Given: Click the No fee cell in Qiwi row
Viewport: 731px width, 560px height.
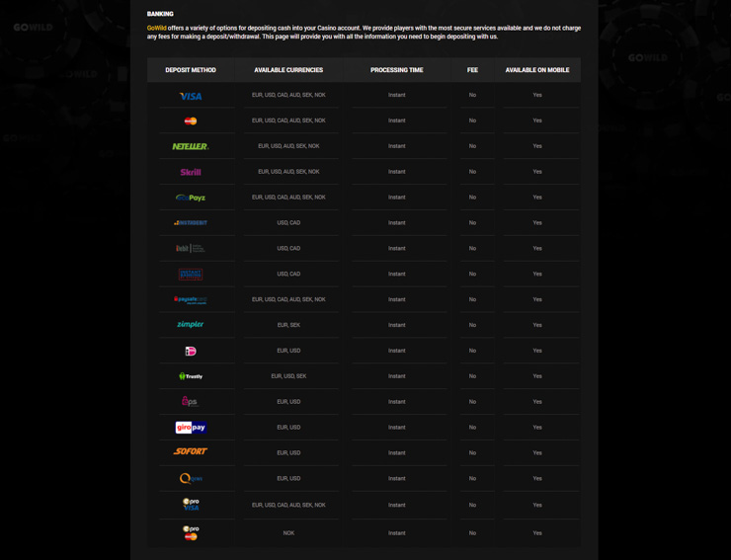Looking at the screenshot, I should pos(473,478).
